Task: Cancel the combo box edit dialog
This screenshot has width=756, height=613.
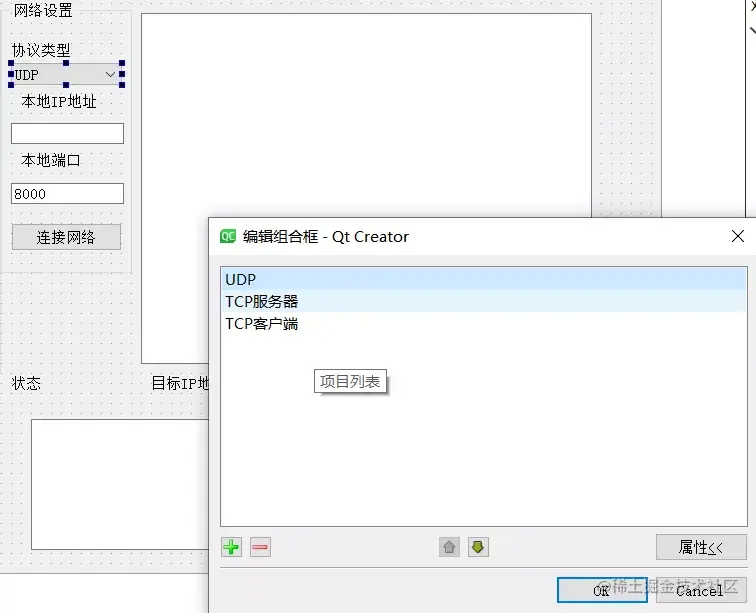Action: (x=701, y=590)
